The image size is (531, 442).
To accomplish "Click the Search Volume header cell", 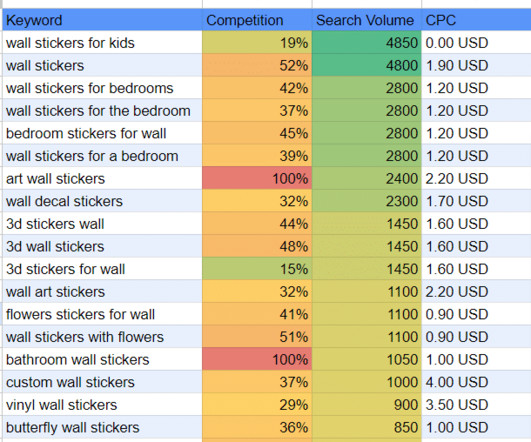I will click(366, 20).
